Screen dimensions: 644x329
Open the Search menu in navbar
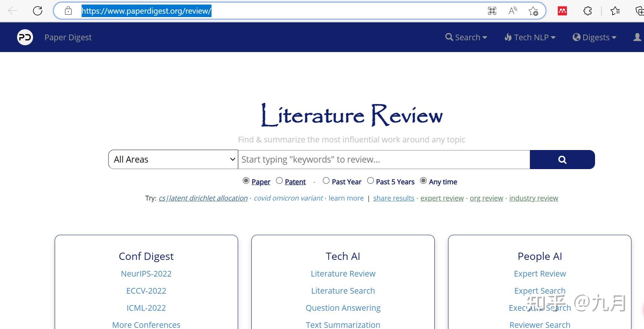click(x=466, y=37)
